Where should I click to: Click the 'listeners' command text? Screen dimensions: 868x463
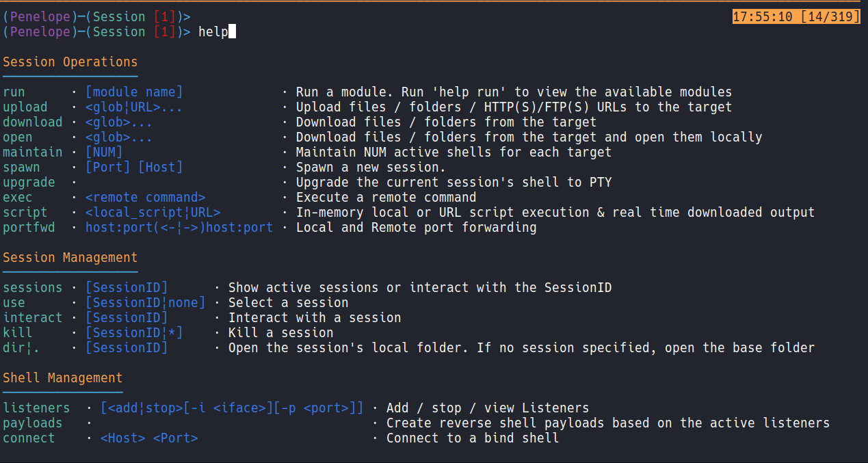(x=36, y=408)
